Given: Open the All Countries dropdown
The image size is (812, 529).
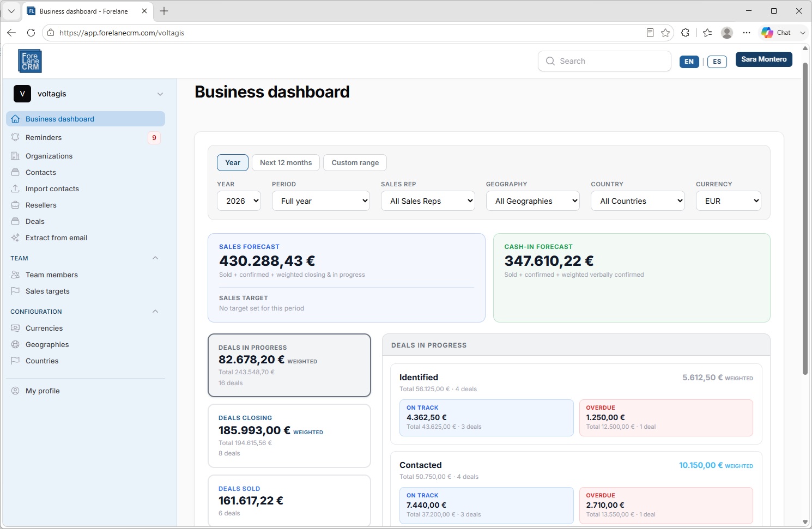Looking at the screenshot, I should point(638,201).
